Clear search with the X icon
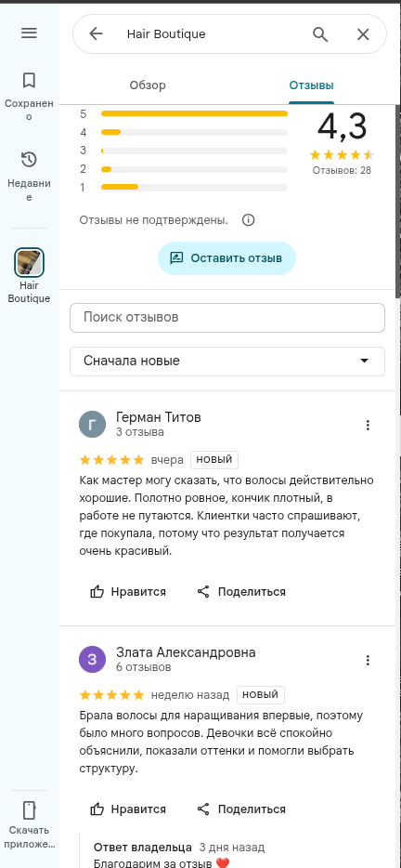 (x=363, y=34)
